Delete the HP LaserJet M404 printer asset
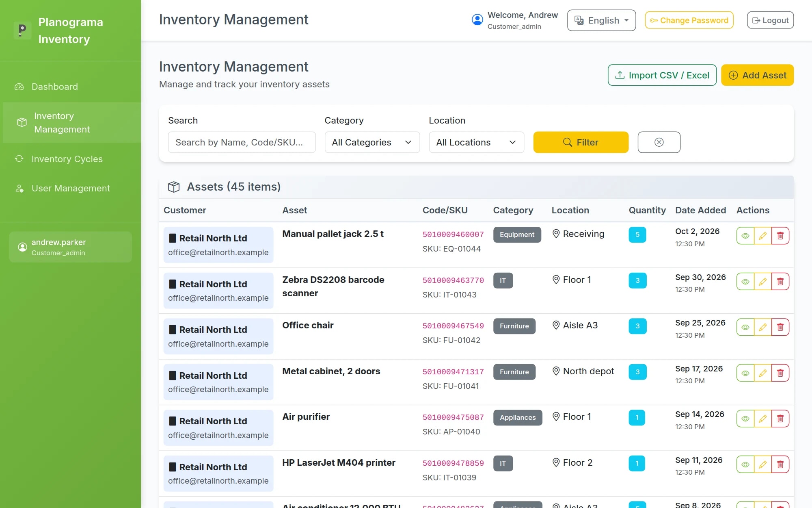The width and height of the screenshot is (812, 508). tap(780, 464)
